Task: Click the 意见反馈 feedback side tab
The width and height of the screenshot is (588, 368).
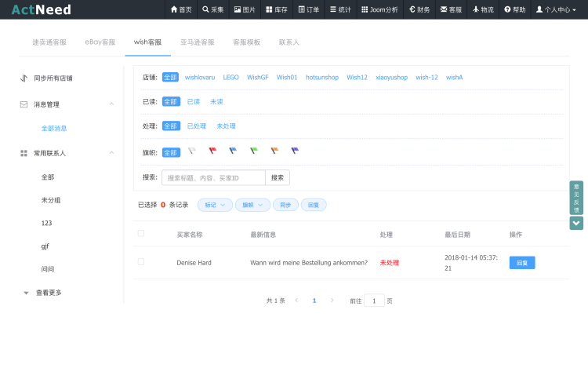Action: coord(576,198)
